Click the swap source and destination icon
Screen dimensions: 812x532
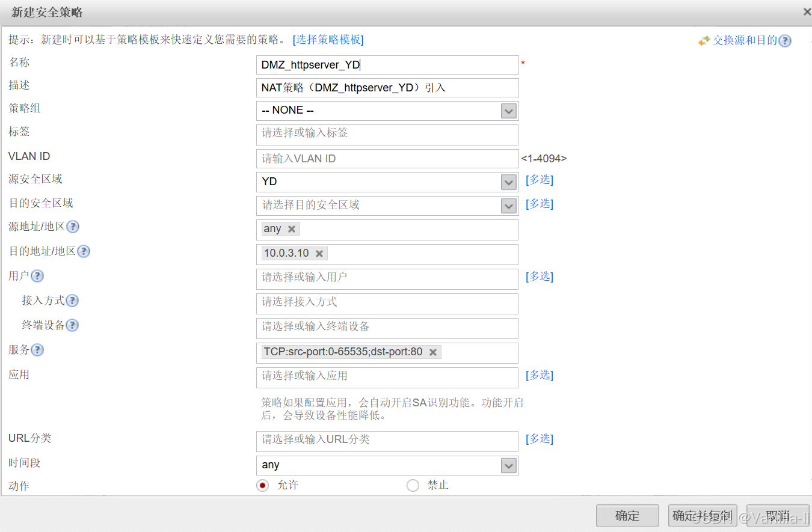coord(704,41)
